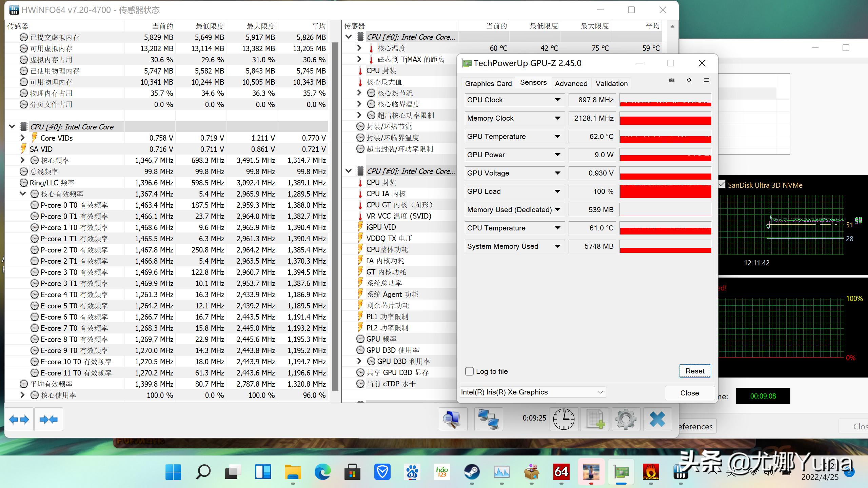Click GPU-Z refresh icon

pyautogui.click(x=689, y=80)
